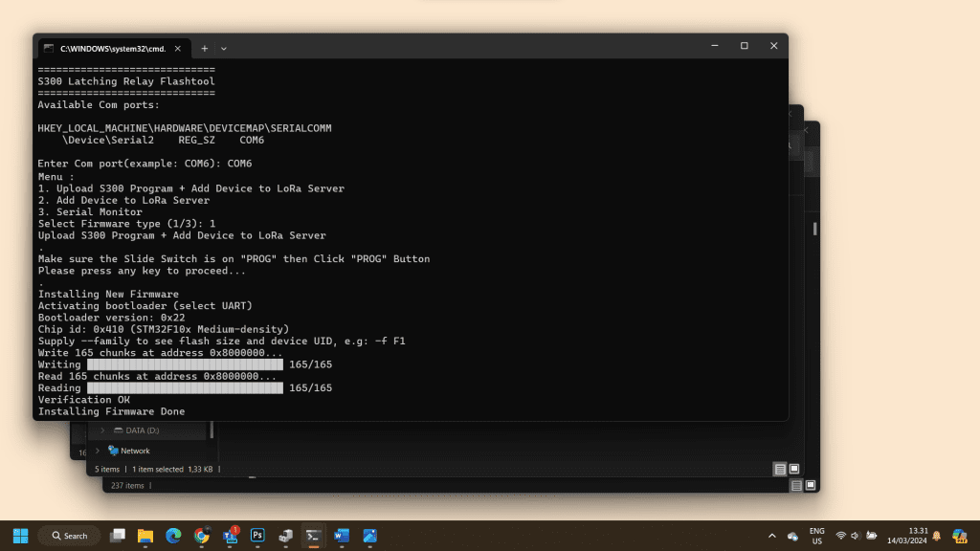The image size is (980, 551).
Task: Open Photoshop from the taskbar
Action: coord(257,536)
